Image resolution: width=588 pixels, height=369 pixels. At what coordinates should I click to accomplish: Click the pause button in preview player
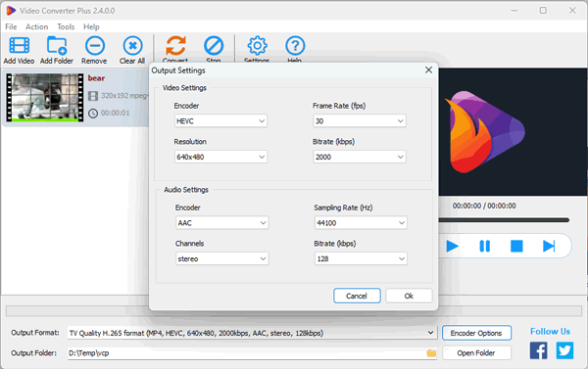coord(484,246)
